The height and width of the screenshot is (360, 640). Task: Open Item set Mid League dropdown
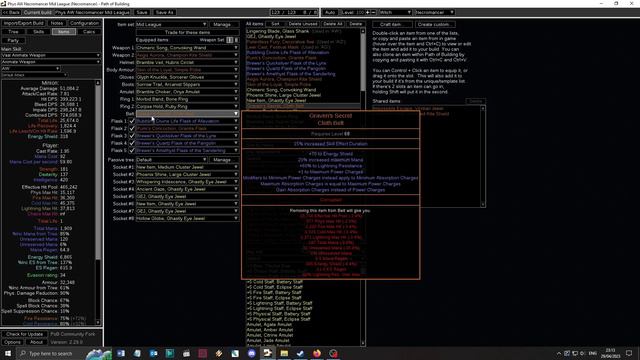[x=171, y=24]
